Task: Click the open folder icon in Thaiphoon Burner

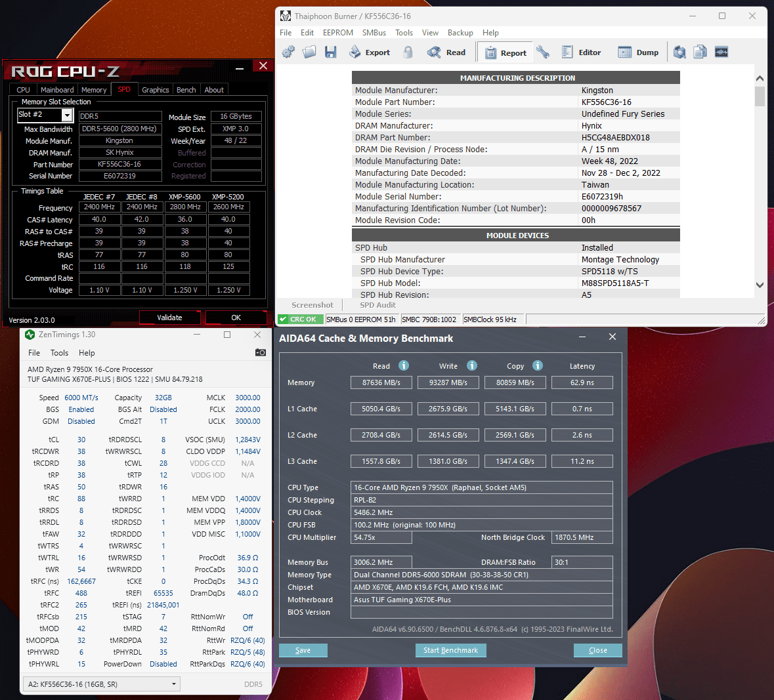Action: (309, 52)
